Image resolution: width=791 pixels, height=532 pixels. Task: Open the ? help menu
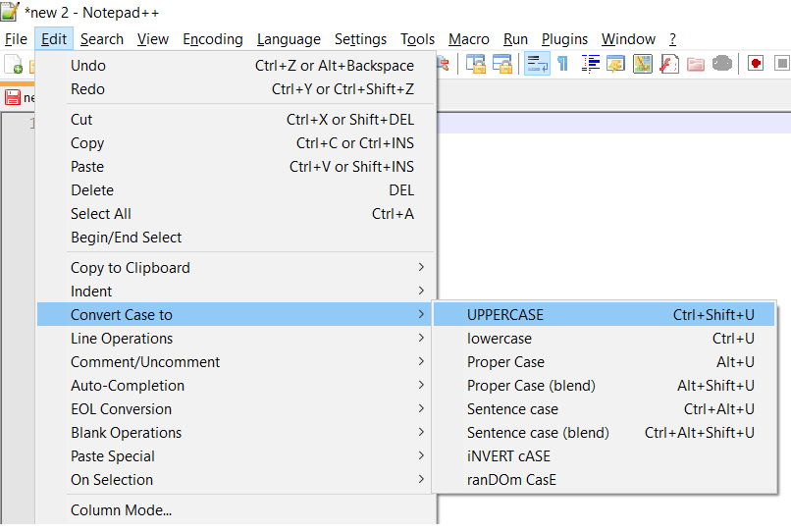[x=672, y=39]
